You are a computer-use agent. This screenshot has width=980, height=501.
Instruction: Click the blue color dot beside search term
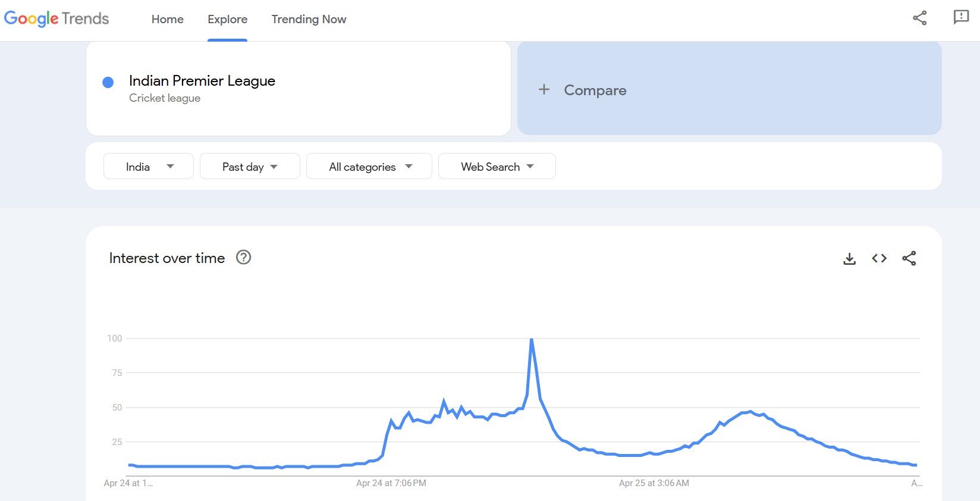(x=108, y=82)
